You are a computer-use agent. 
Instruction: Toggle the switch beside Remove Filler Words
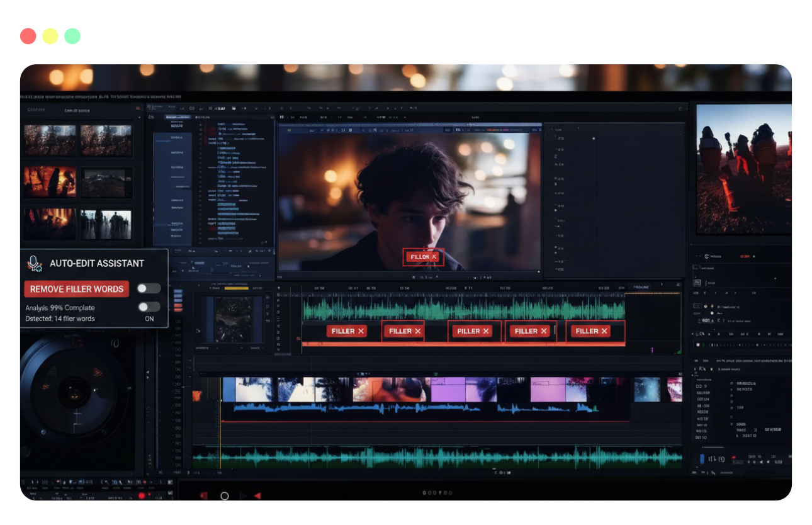tap(149, 288)
